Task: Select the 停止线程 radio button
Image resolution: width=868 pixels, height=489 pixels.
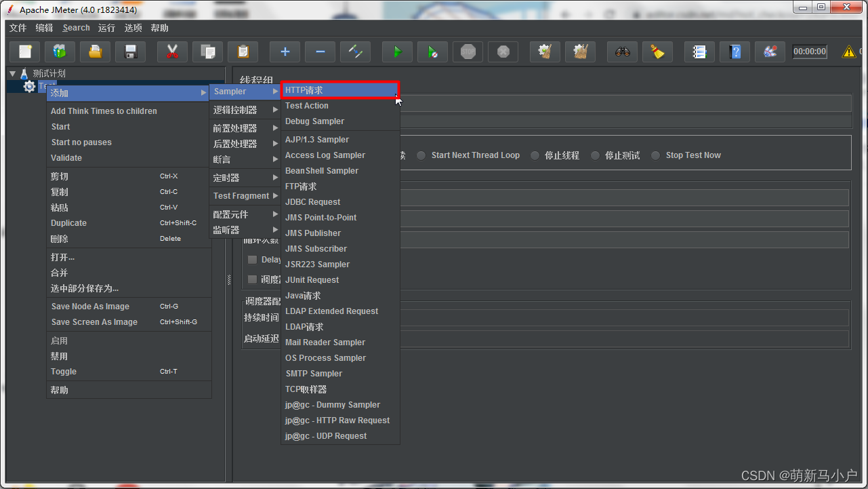Action: 535,155
